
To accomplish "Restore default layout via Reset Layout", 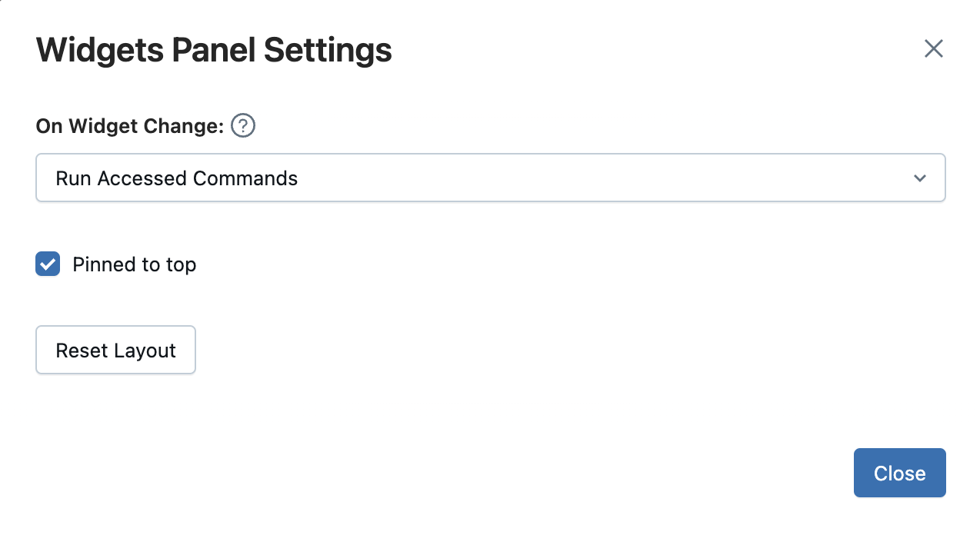I will coord(115,350).
